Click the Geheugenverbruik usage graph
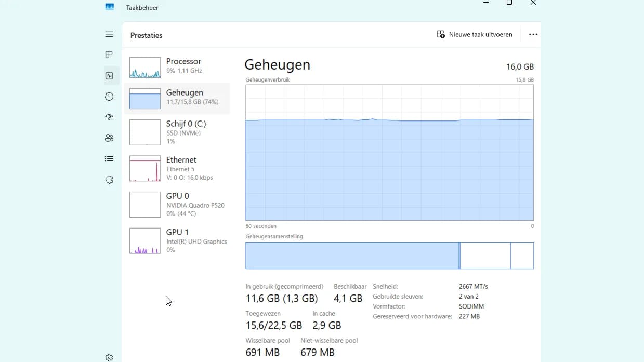Image resolution: width=644 pixels, height=362 pixels. [389, 153]
